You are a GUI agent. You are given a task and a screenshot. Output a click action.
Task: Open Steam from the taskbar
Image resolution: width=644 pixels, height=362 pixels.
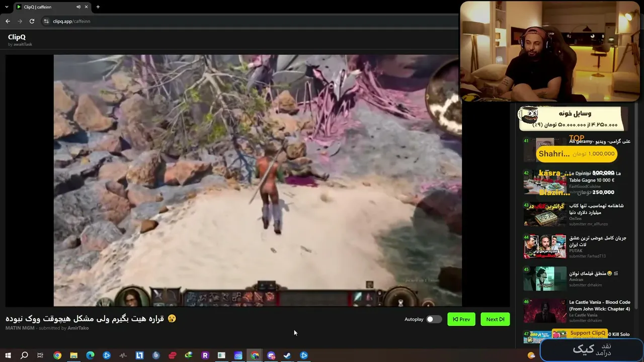click(287, 355)
